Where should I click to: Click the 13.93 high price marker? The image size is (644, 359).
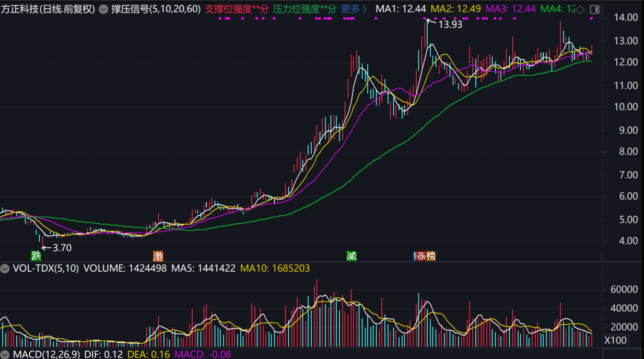(450, 24)
